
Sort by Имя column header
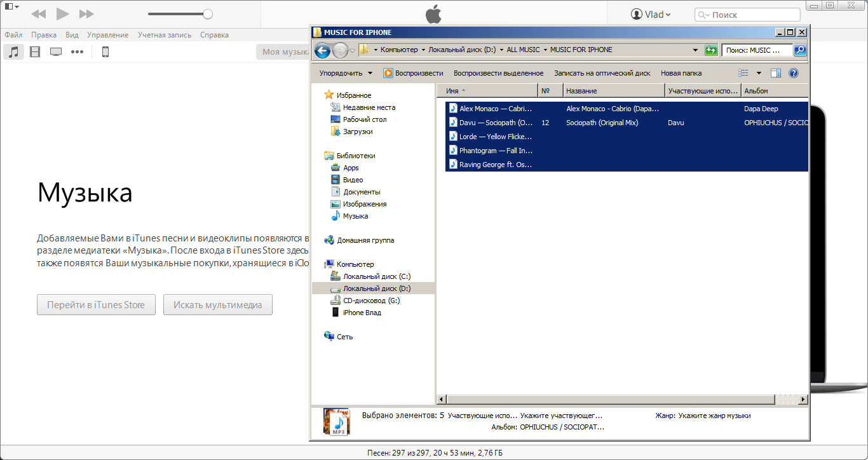coord(487,91)
